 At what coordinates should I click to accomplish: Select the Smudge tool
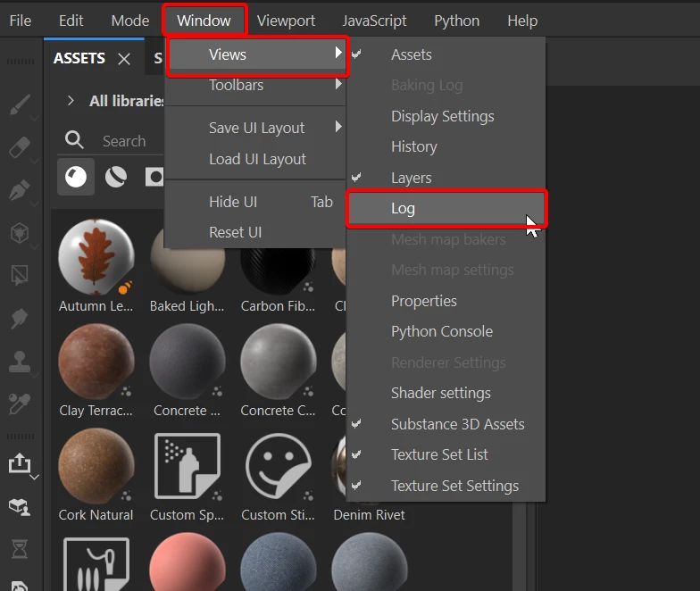(20, 318)
